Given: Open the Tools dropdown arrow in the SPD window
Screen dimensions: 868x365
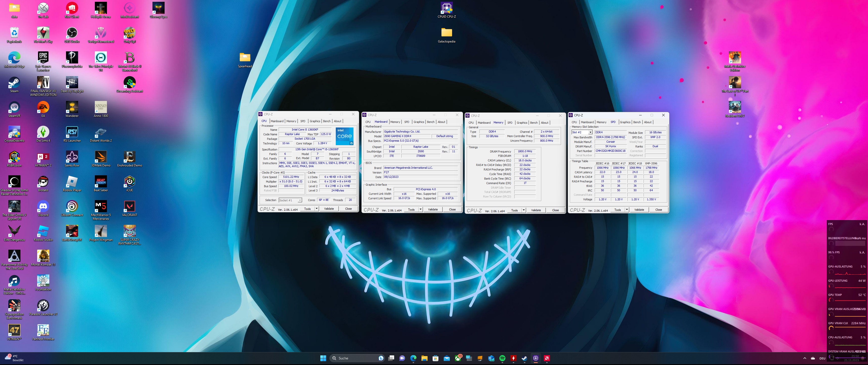Looking at the screenshot, I should pyautogui.click(x=627, y=210).
